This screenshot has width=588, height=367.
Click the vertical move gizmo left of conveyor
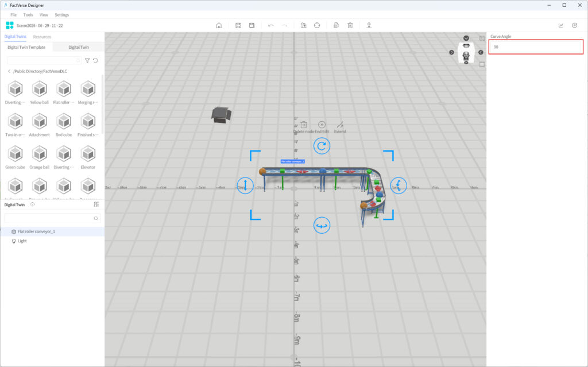(245, 186)
